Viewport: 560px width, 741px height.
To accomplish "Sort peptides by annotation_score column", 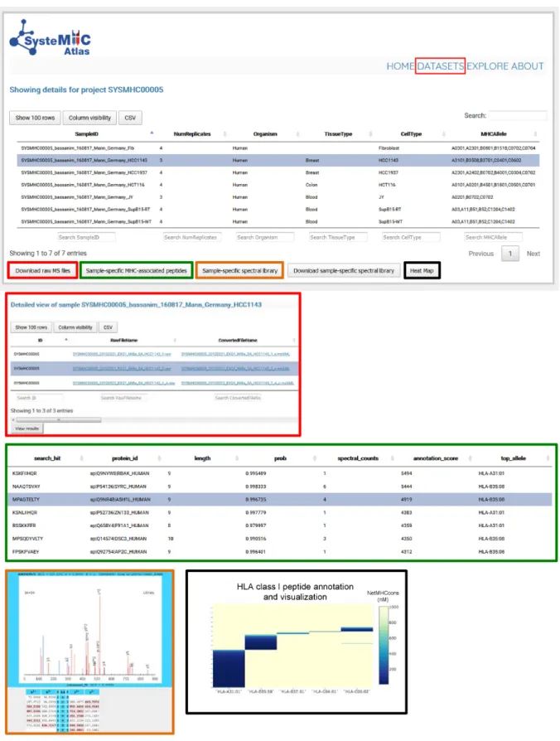I will [x=436, y=458].
